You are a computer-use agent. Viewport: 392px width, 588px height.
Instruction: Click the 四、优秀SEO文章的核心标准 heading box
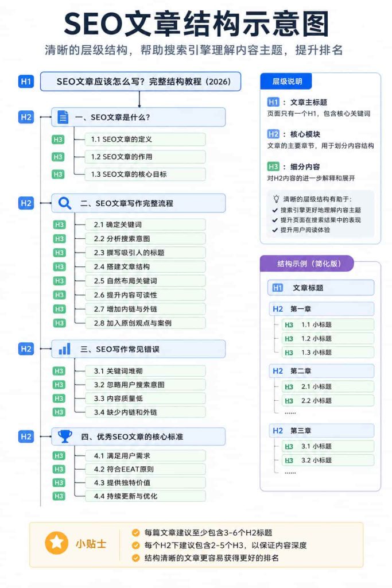point(138,436)
